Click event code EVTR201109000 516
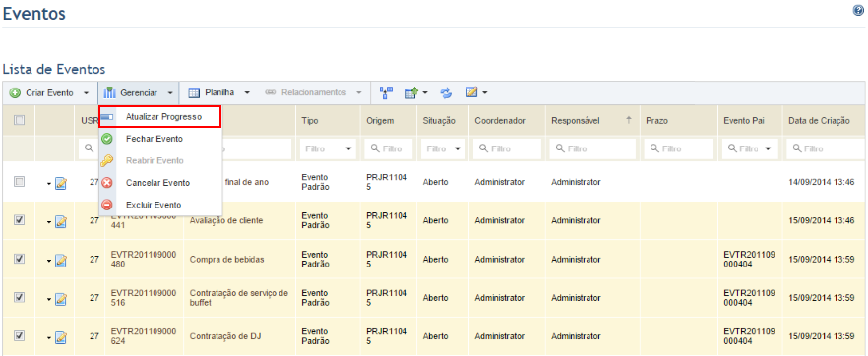This screenshot has height=356, width=868. pyautogui.click(x=144, y=297)
